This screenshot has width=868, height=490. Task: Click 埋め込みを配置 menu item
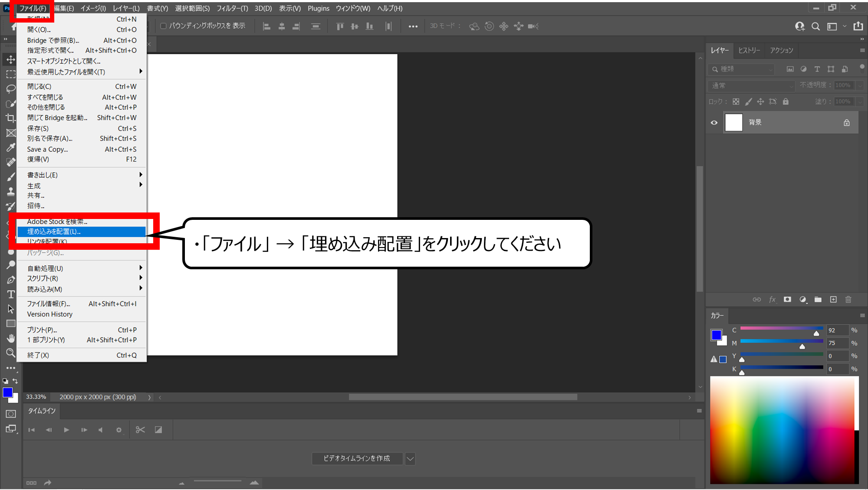tap(82, 232)
